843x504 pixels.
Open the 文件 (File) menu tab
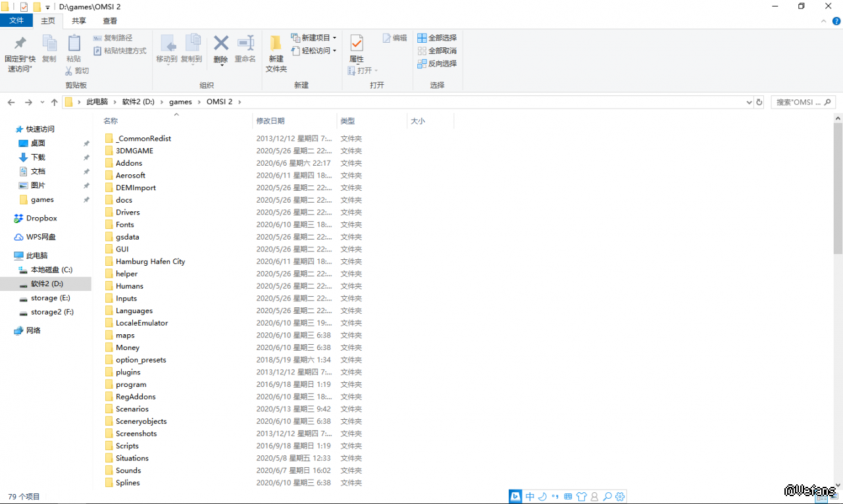[16, 21]
